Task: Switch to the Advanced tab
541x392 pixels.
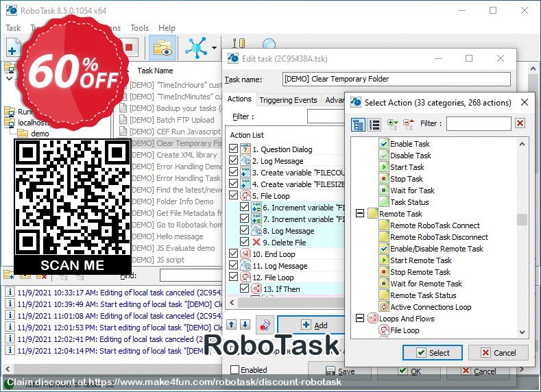Action: [333, 100]
